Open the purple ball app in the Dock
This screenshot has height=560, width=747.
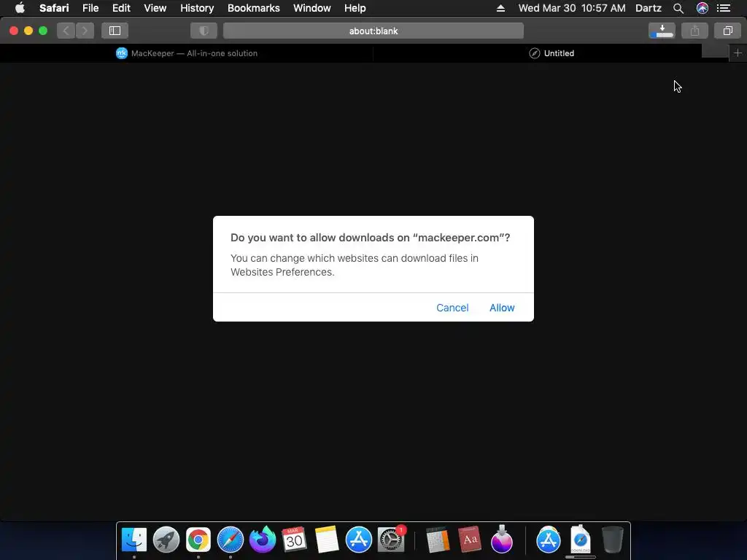pyautogui.click(x=502, y=540)
